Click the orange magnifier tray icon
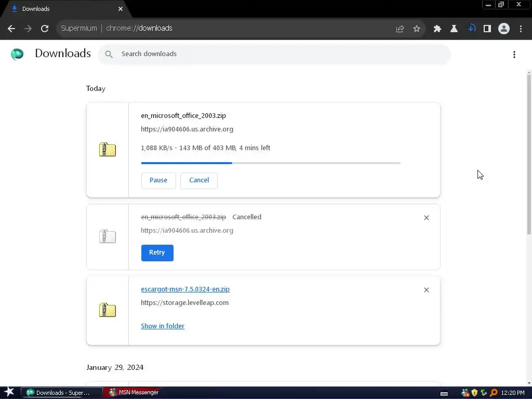The width and height of the screenshot is (532, 399). click(494, 393)
